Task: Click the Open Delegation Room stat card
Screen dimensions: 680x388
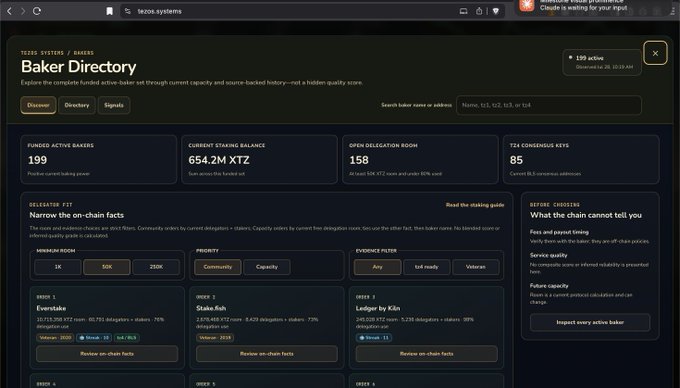Action: (x=420, y=159)
